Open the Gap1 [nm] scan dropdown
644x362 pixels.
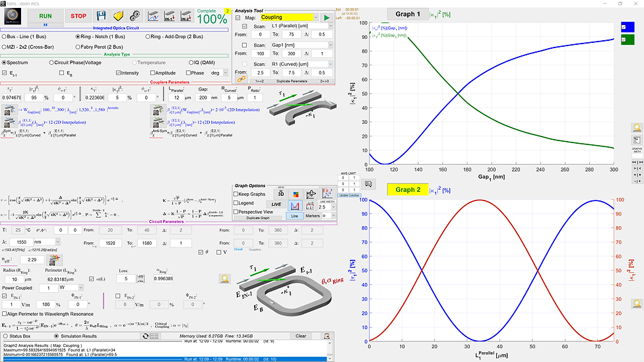pyautogui.click(x=301, y=45)
